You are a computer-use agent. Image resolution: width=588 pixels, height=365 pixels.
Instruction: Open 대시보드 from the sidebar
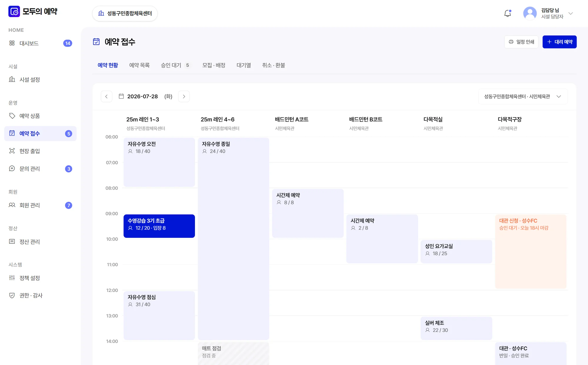tap(40, 43)
